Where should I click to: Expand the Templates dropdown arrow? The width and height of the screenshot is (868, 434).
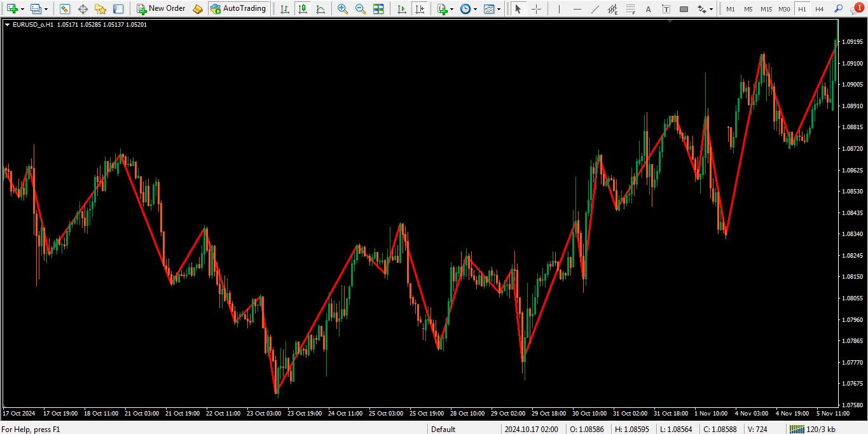499,10
